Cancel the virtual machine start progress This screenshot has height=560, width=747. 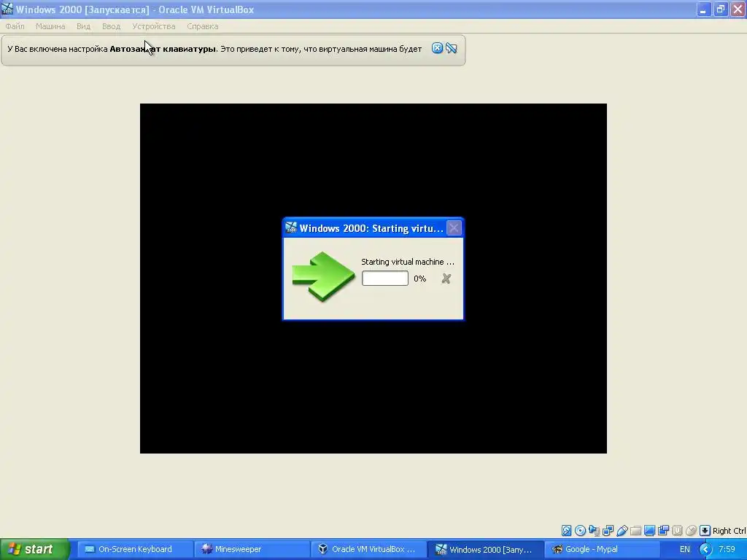[x=446, y=279]
